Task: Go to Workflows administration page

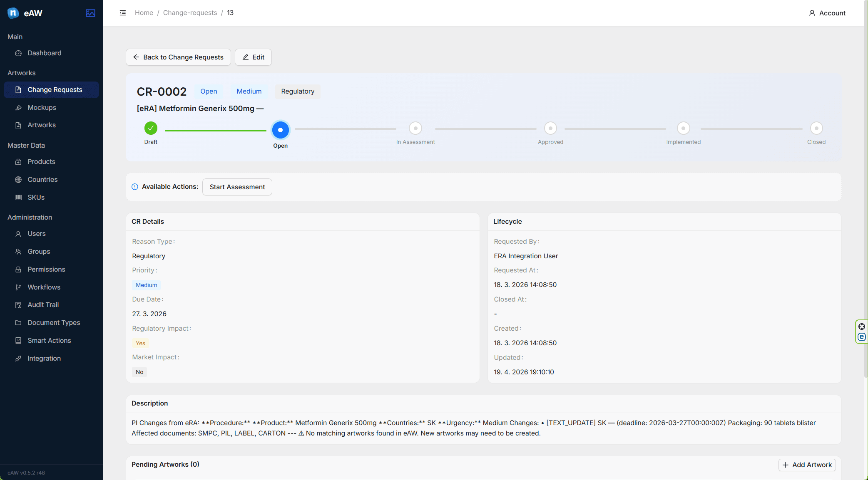Action: pos(51,287)
